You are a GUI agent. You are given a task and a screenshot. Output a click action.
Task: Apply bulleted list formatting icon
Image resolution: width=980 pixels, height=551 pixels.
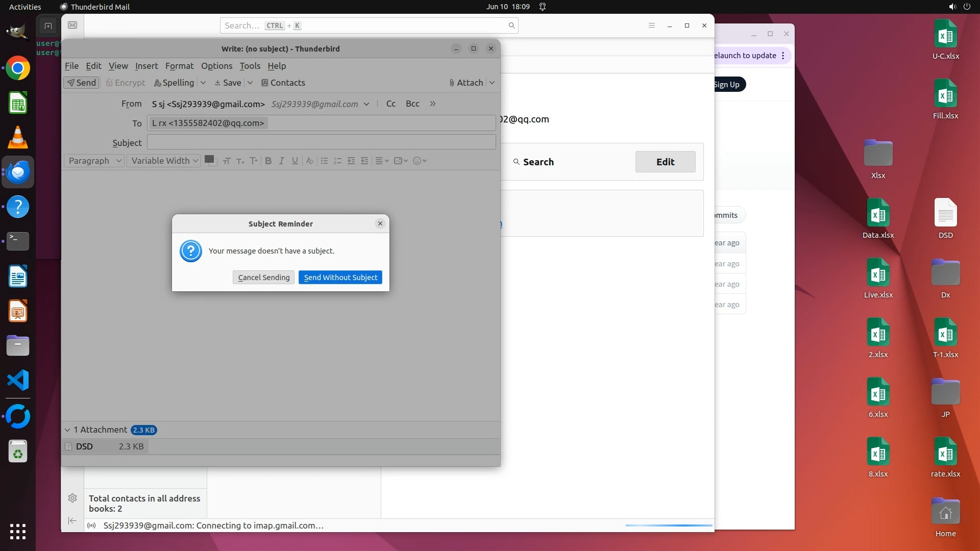click(x=324, y=161)
